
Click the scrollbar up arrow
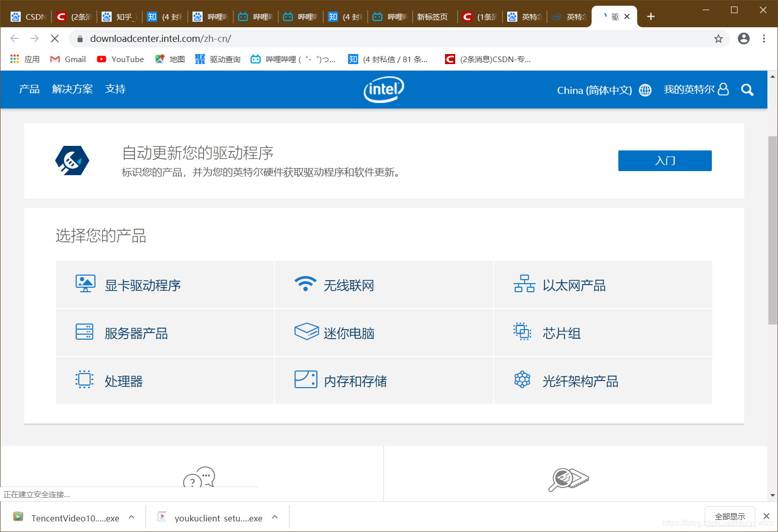tap(772, 77)
